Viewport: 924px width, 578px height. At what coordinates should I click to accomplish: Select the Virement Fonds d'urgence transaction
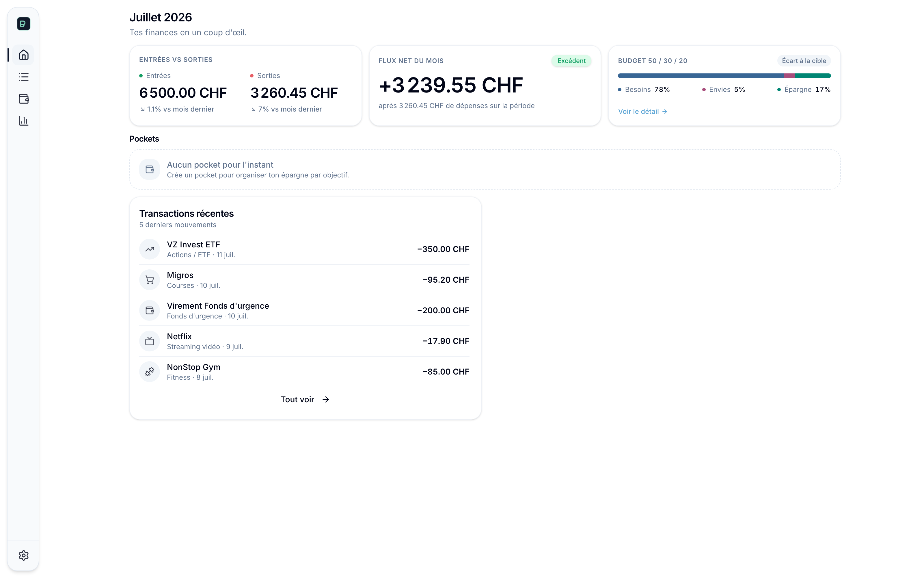pos(304,310)
